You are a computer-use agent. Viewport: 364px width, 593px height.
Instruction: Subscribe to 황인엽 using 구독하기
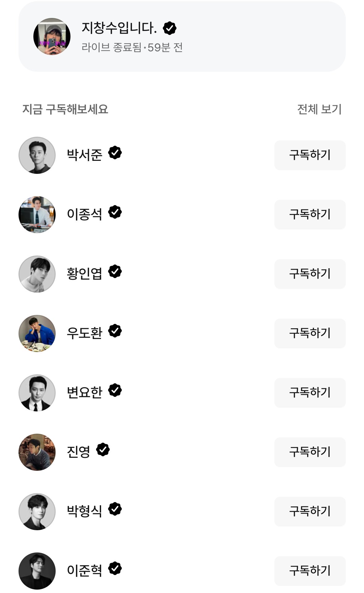[310, 274]
